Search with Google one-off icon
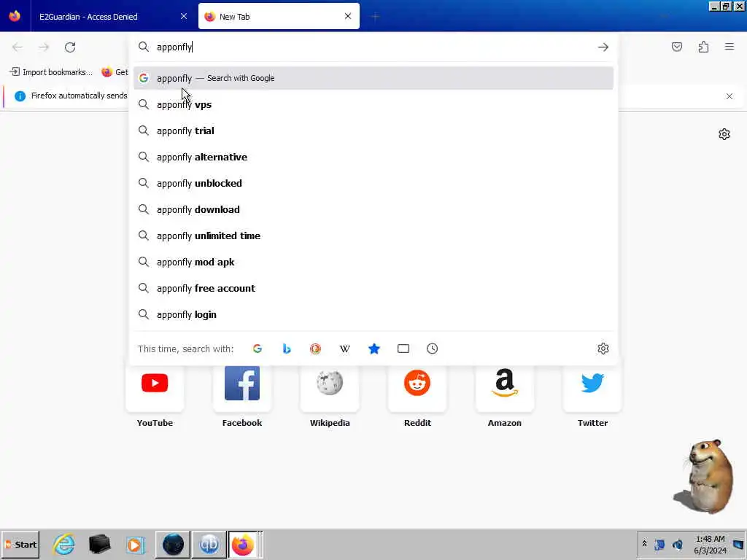This screenshot has height=560, width=747. tap(258, 349)
